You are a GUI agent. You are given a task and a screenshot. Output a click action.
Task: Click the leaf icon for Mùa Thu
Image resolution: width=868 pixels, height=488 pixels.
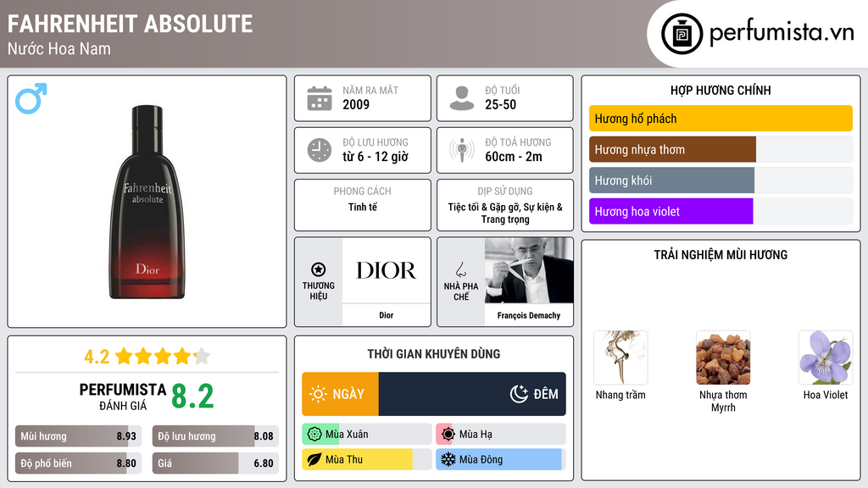click(314, 459)
